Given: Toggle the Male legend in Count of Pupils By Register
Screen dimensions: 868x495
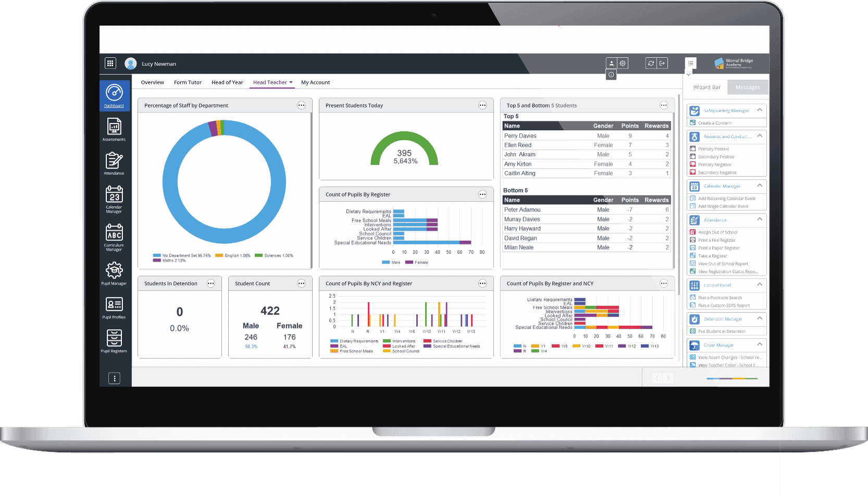Looking at the screenshot, I should click(391, 263).
